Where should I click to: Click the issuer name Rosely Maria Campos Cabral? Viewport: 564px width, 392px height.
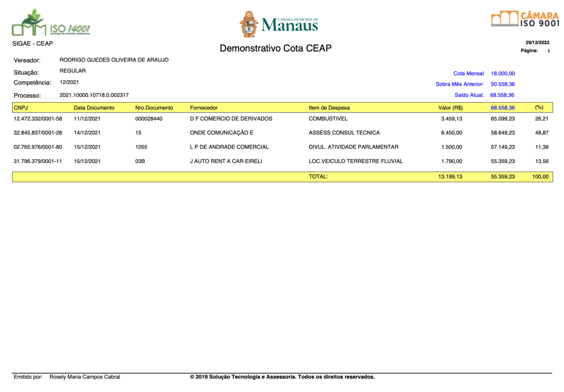85,377
